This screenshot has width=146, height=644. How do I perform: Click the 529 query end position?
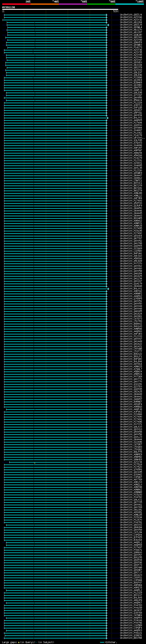click(115, 11)
